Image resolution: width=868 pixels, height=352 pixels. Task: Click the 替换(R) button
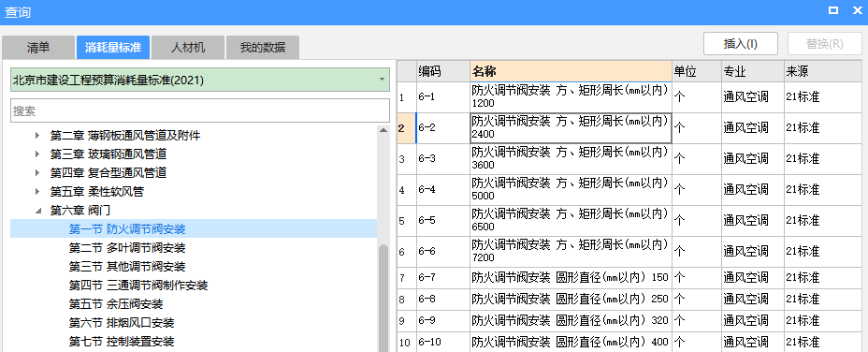click(825, 43)
